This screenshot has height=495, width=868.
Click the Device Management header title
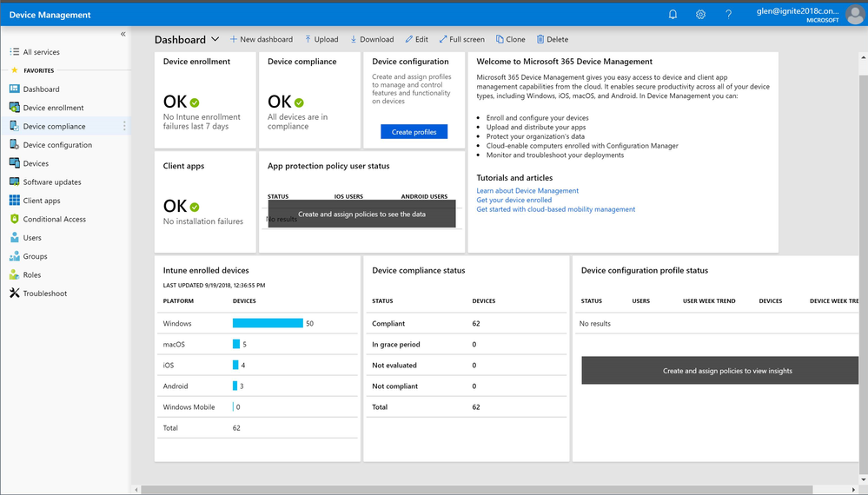50,15
